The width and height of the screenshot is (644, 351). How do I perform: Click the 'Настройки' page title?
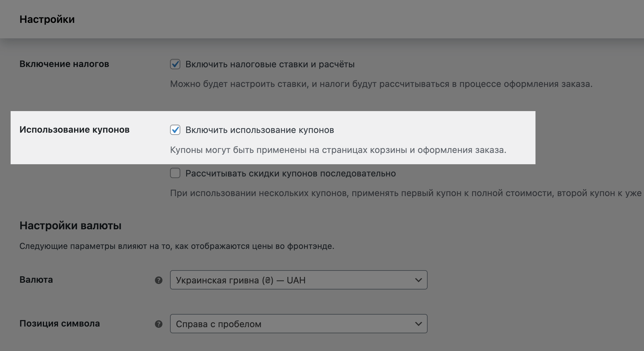47,19
